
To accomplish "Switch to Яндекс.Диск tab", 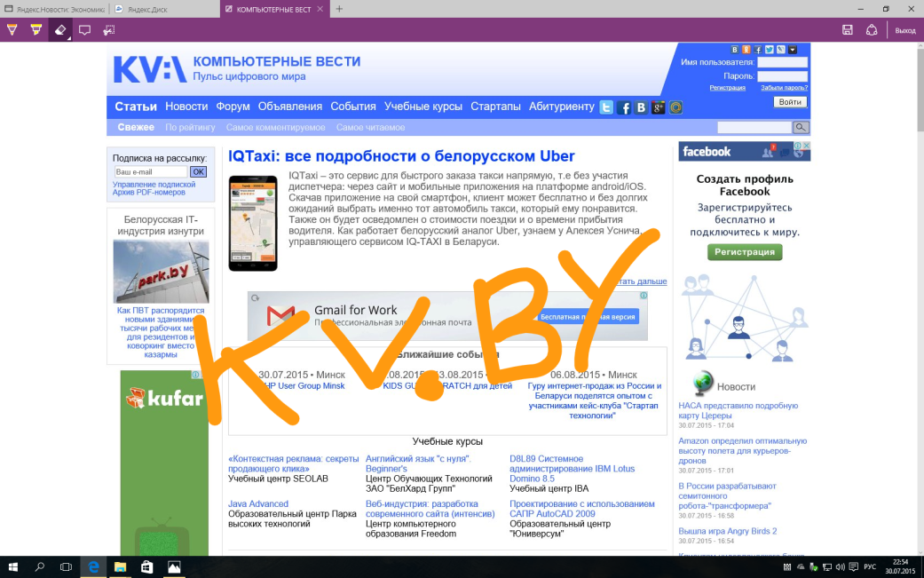I will pos(164,9).
